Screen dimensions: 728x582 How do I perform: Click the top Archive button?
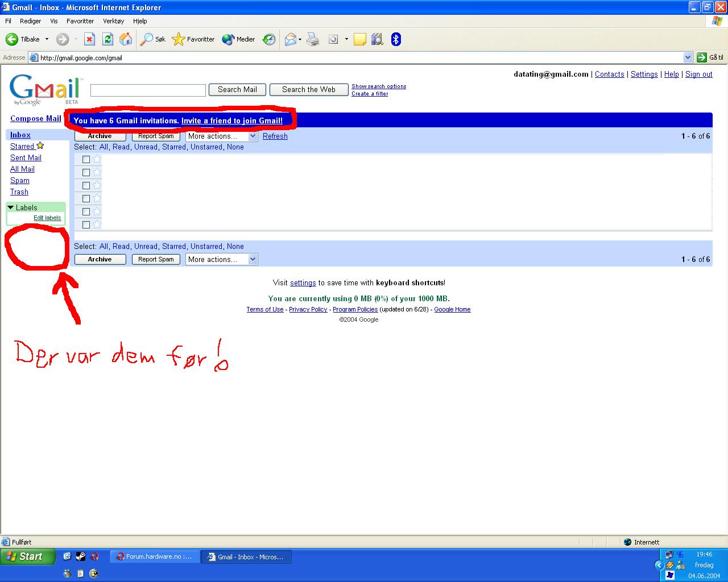point(100,136)
